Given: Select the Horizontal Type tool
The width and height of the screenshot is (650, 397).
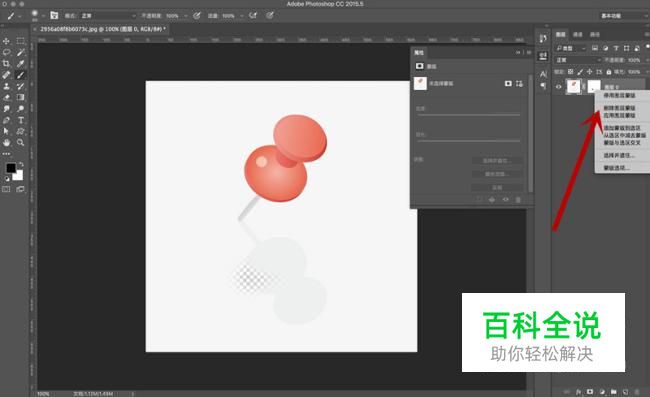Looking at the screenshot, I should [20, 120].
